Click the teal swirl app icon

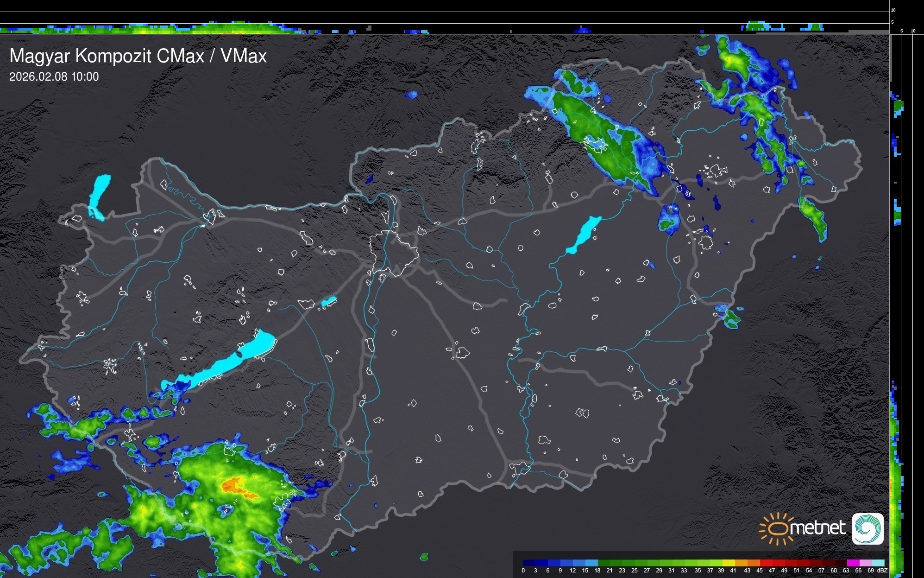[868, 529]
